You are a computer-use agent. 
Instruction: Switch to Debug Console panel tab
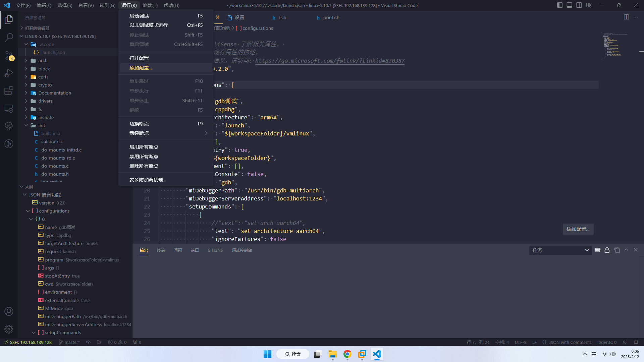[x=242, y=250]
